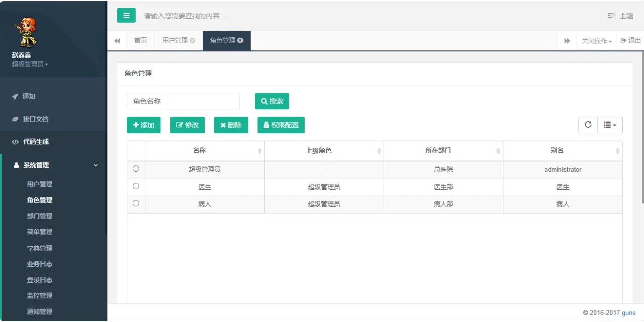Select the 医生 role radio button
The image size is (644, 322).
pos(136,186)
